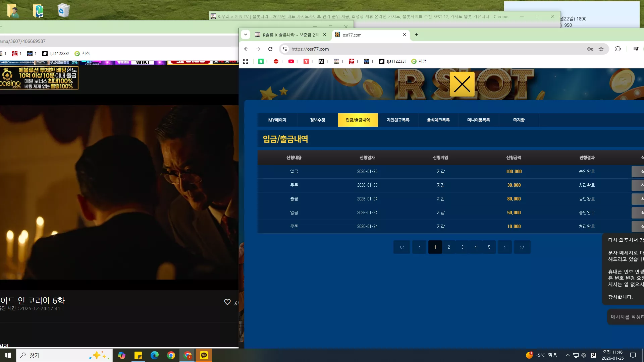Click the 100,000 amount cell

tap(514, 171)
